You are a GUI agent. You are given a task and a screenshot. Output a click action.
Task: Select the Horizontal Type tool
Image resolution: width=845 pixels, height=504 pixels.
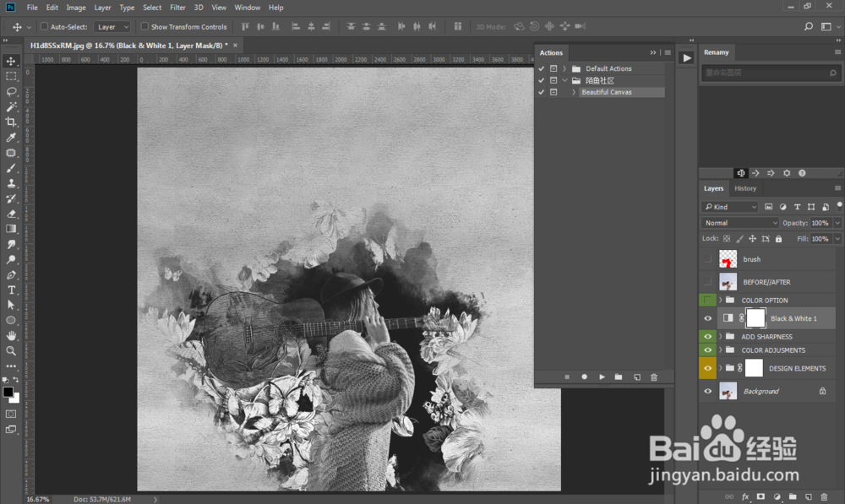(11, 290)
